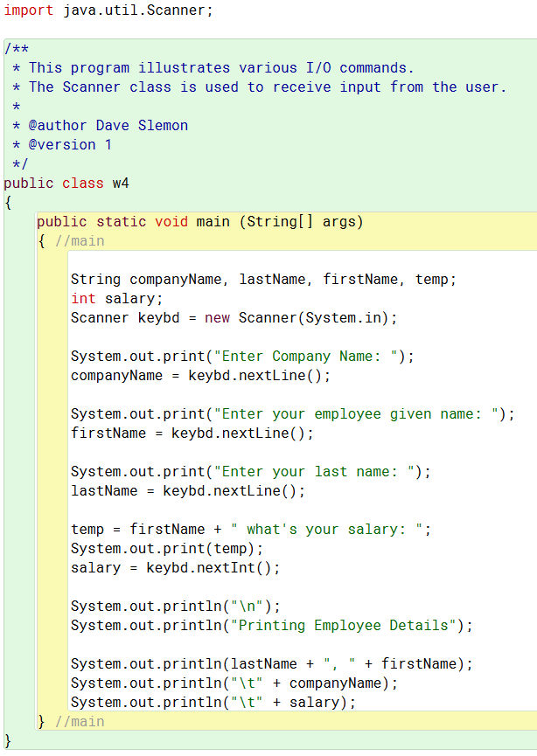Click the firstName = keybd.nextLine() line
This screenshot has width=537, height=756.
coord(192,433)
